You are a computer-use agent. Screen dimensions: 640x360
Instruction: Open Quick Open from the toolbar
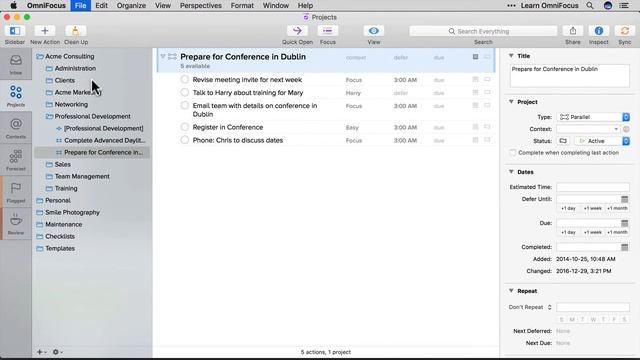pos(297,31)
